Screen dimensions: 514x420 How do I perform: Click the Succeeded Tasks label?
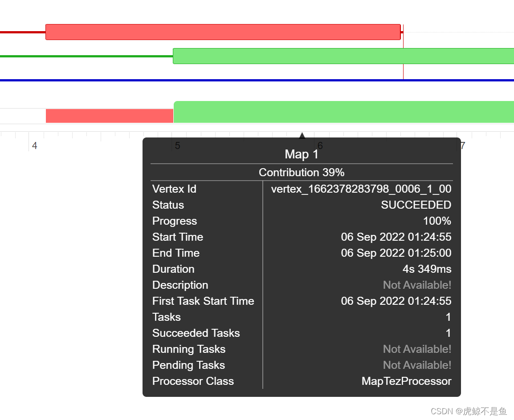click(196, 333)
